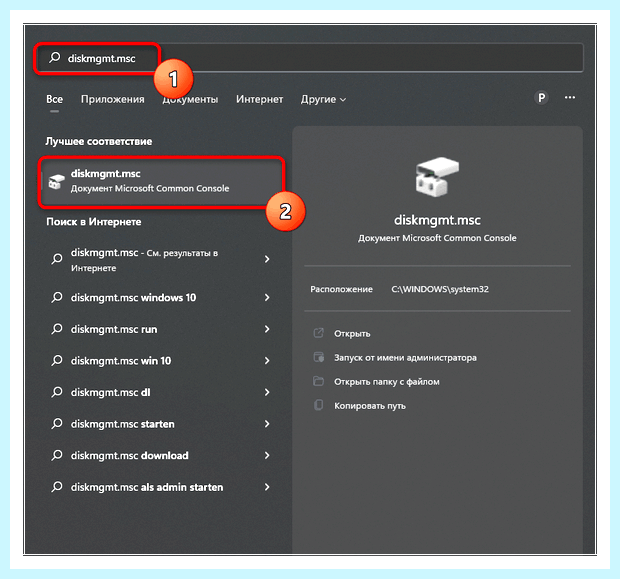
Task: Switch to the Интернет tab
Action: (259, 99)
